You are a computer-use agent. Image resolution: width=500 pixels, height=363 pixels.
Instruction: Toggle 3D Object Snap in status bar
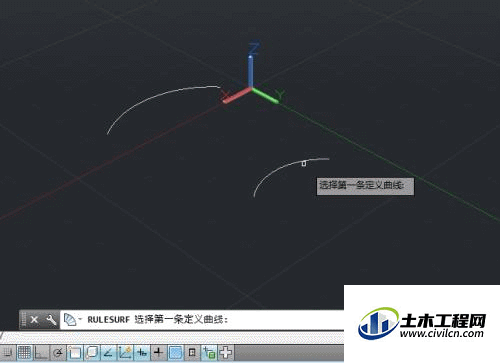click(92, 353)
